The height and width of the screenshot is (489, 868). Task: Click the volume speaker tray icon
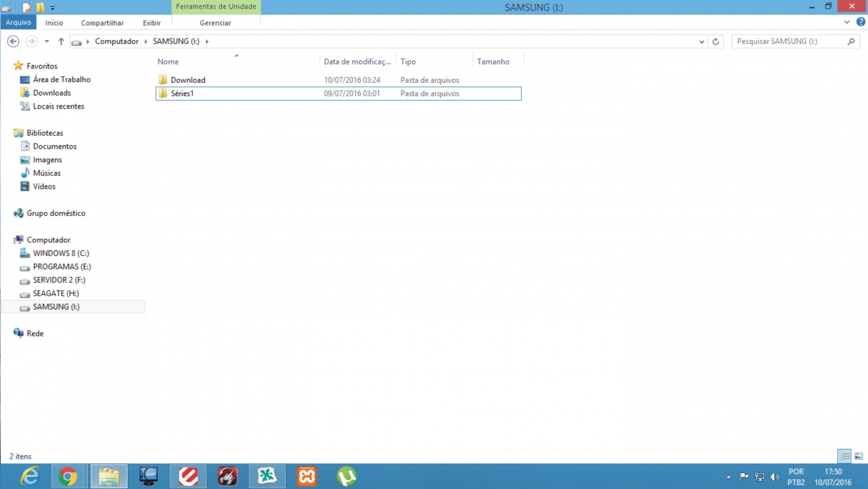coord(775,477)
